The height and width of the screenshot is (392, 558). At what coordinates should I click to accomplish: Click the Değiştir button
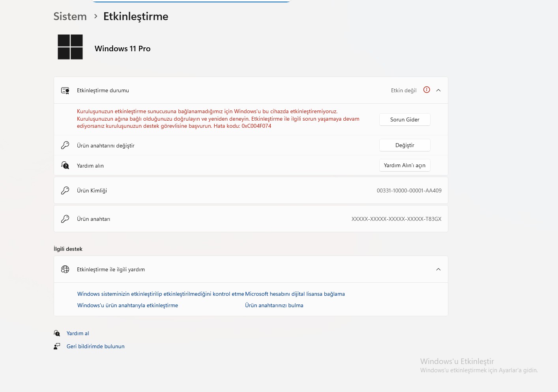405,145
